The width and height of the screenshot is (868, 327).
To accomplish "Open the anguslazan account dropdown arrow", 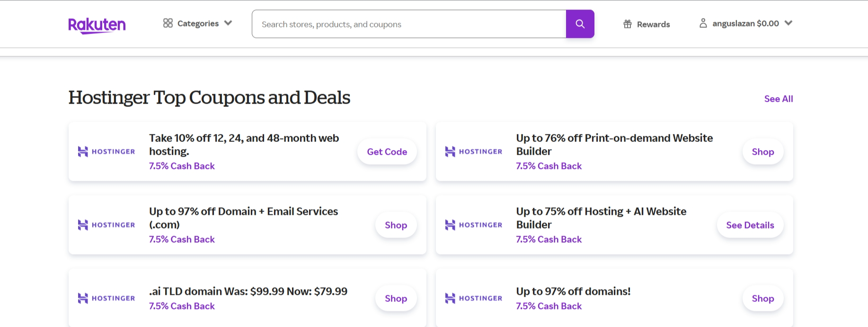I will coord(788,23).
